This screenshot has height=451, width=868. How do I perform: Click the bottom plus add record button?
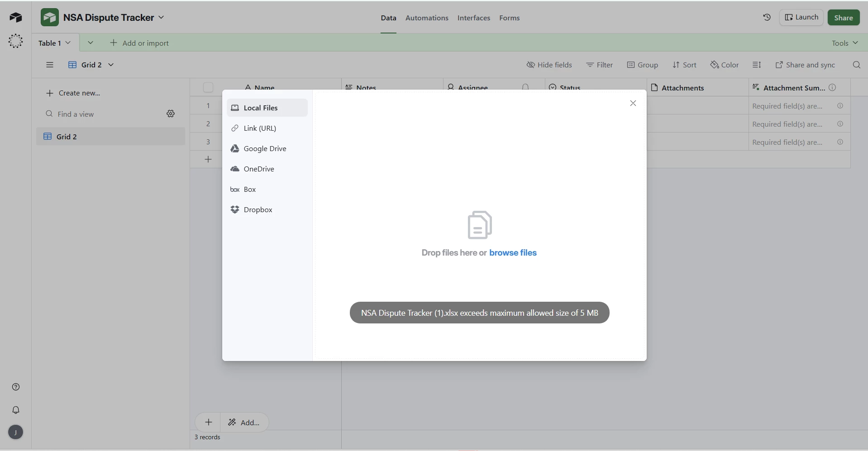[208, 422]
